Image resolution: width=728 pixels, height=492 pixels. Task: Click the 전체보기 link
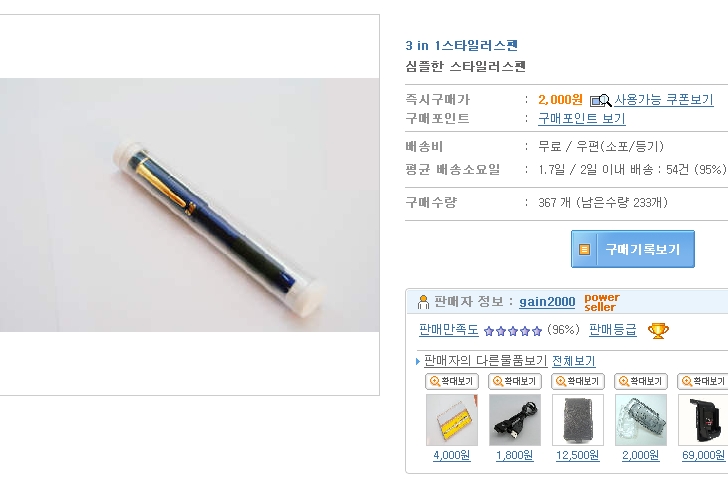click(573, 361)
